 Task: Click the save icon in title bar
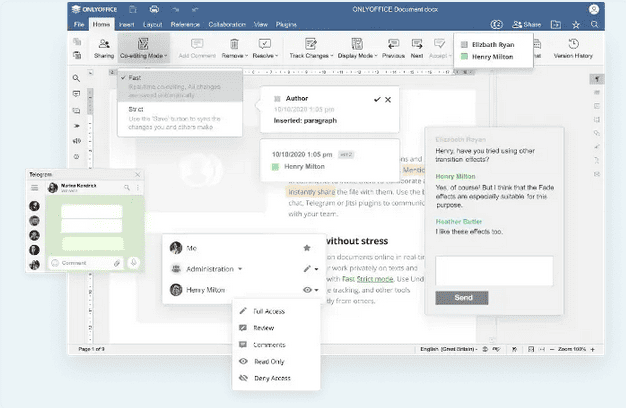tap(133, 9)
